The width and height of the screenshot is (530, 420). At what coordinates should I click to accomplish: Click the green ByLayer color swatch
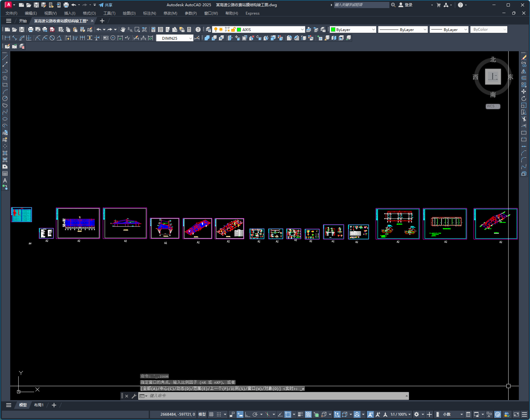333,29
